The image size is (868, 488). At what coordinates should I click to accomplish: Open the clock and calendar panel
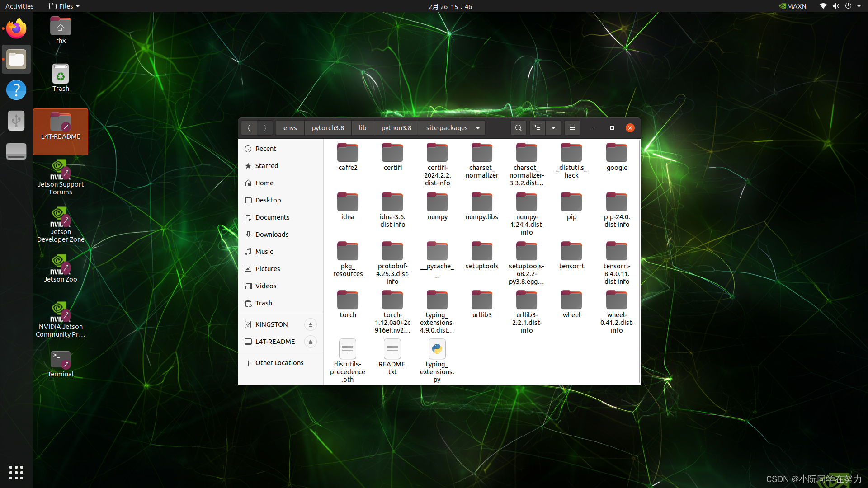click(450, 6)
